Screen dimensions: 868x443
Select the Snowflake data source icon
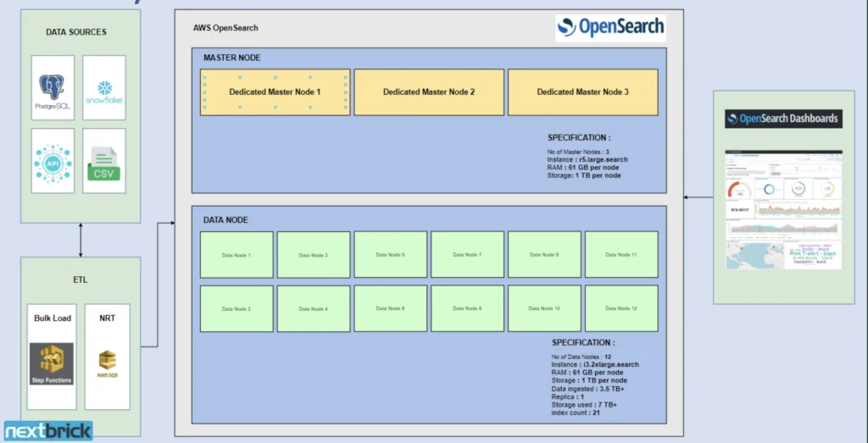click(104, 91)
